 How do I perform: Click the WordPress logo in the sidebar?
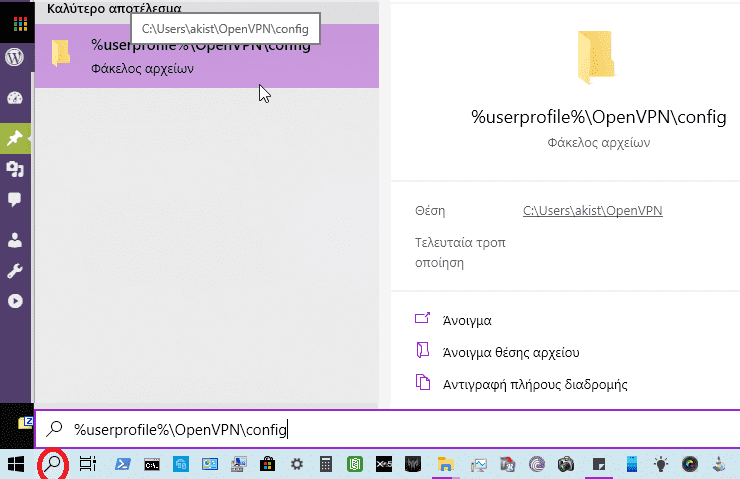coord(15,58)
